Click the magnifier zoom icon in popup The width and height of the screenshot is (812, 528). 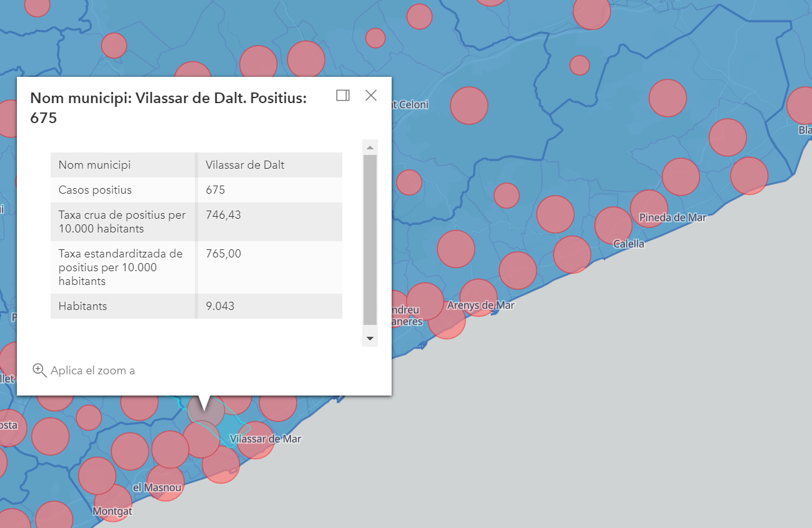tap(39, 371)
